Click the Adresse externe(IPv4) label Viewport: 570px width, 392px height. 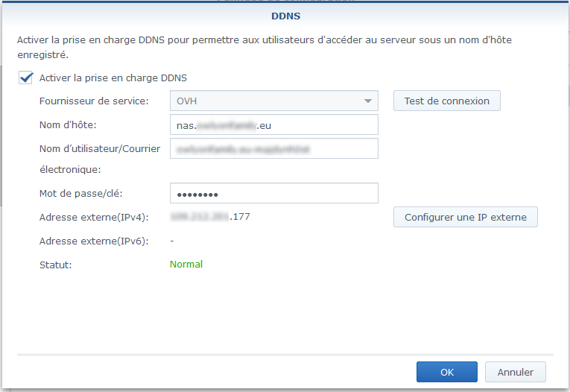click(94, 218)
